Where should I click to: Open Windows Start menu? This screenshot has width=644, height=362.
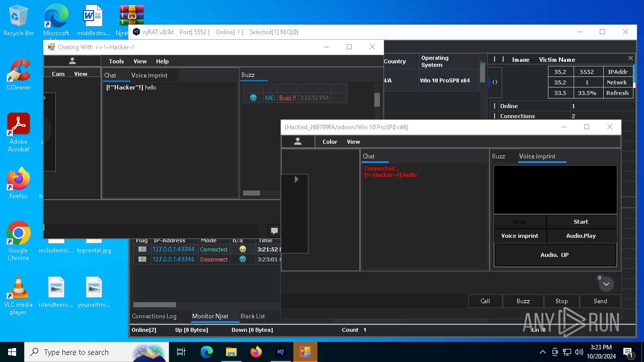tap(12, 352)
